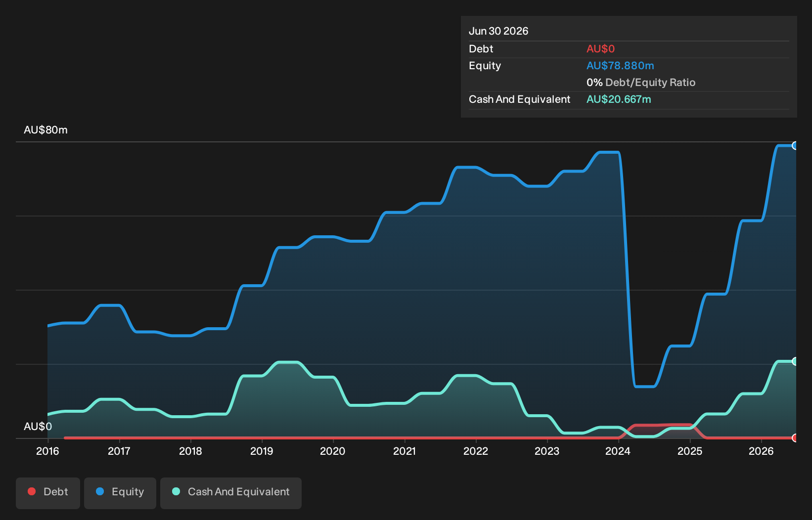Click the 2016 x-axis label

pos(47,451)
